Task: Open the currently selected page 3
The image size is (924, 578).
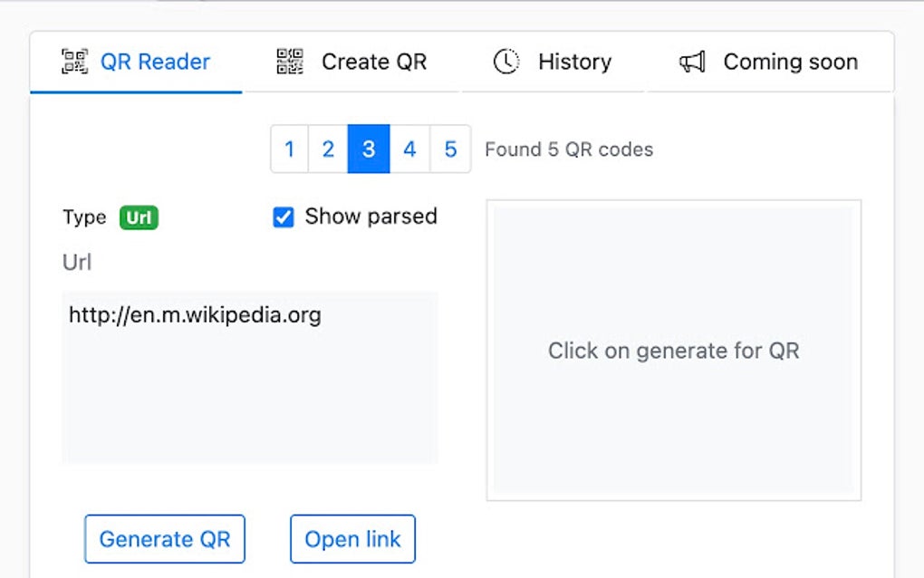Action: [x=369, y=149]
